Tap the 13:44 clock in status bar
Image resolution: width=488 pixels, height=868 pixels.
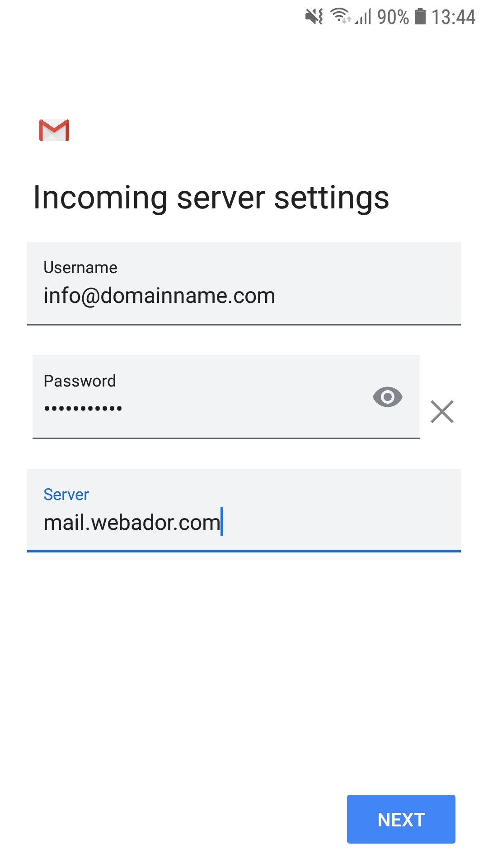[453, 17]
